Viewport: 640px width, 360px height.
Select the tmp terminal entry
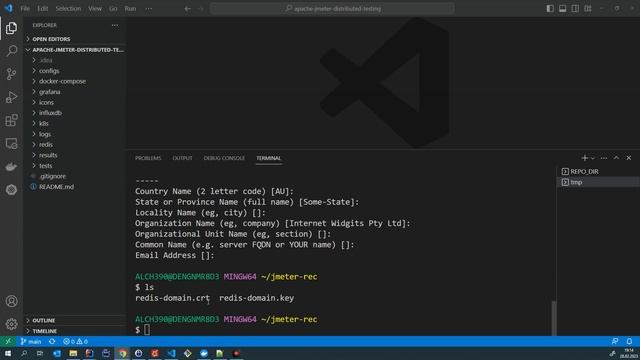(598, 182)
